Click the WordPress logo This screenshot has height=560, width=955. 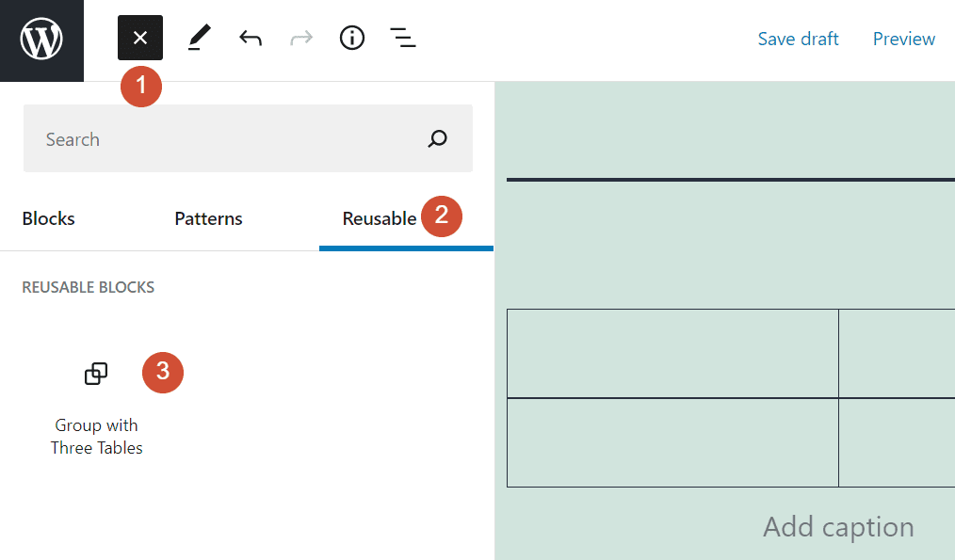(x=41, y=38)
